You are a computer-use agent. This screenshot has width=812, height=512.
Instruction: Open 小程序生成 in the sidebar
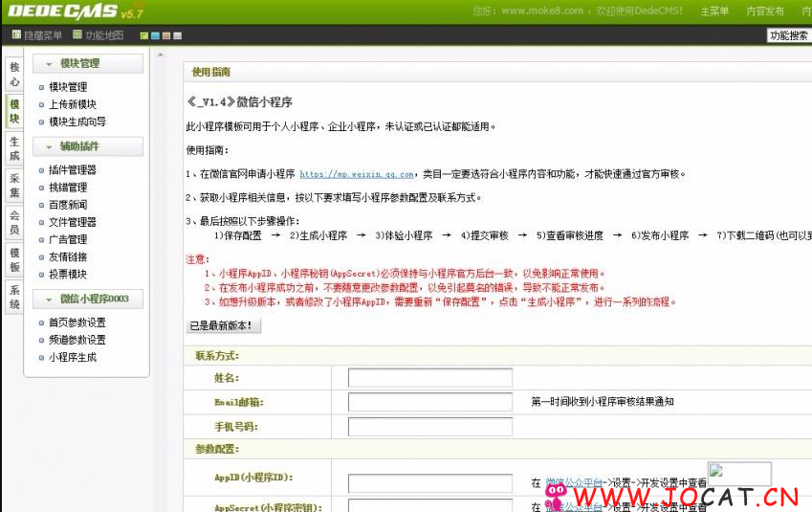click(x=73, y=358)
